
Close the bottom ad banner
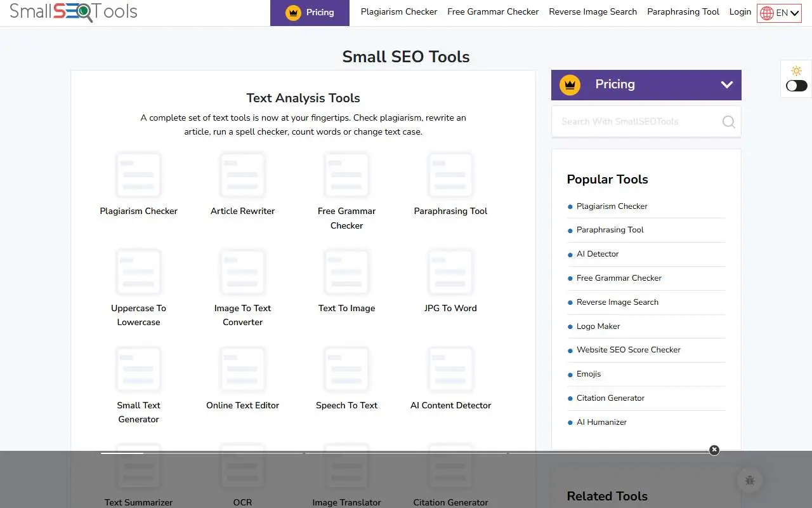coord(714,450)
